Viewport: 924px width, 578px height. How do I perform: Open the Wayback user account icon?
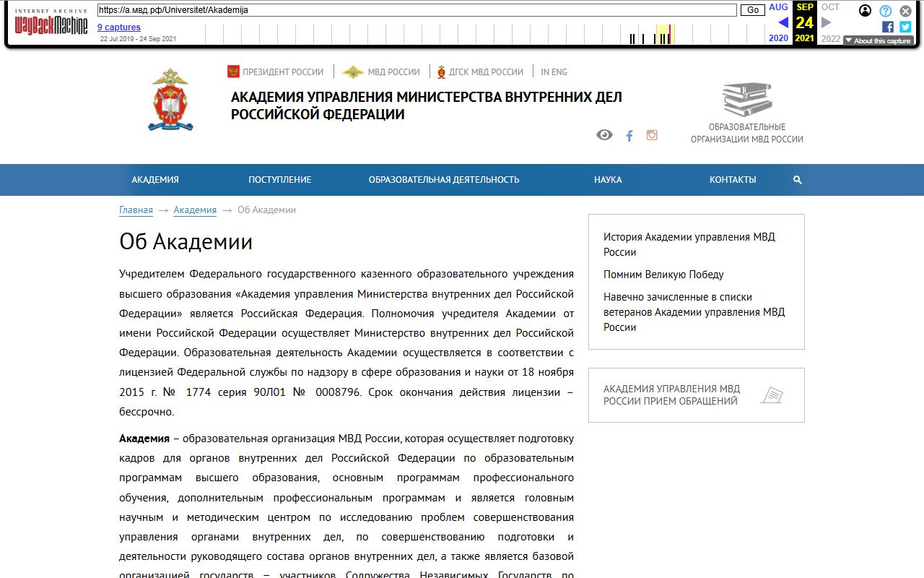tap(865, 11)
